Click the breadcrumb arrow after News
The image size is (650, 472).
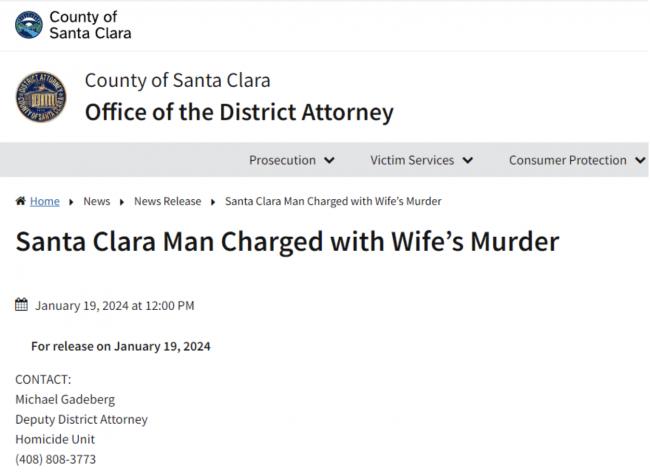click(122, 201)
